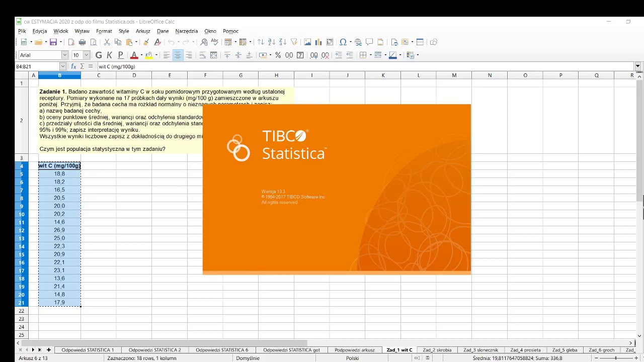
Task: Open the border style dropdown arrow
Action: click(385, 55)
